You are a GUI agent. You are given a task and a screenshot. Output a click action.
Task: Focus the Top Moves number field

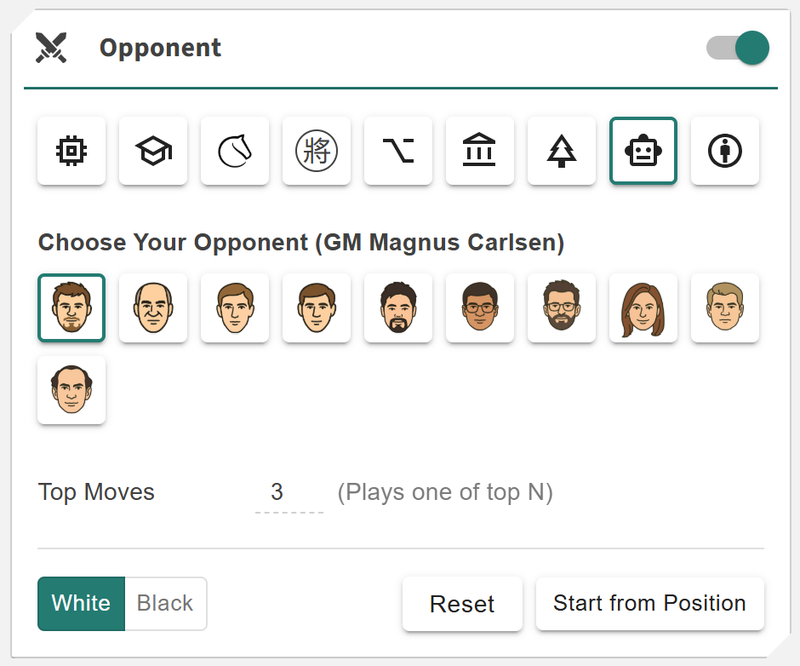click(x=288, y=492)
